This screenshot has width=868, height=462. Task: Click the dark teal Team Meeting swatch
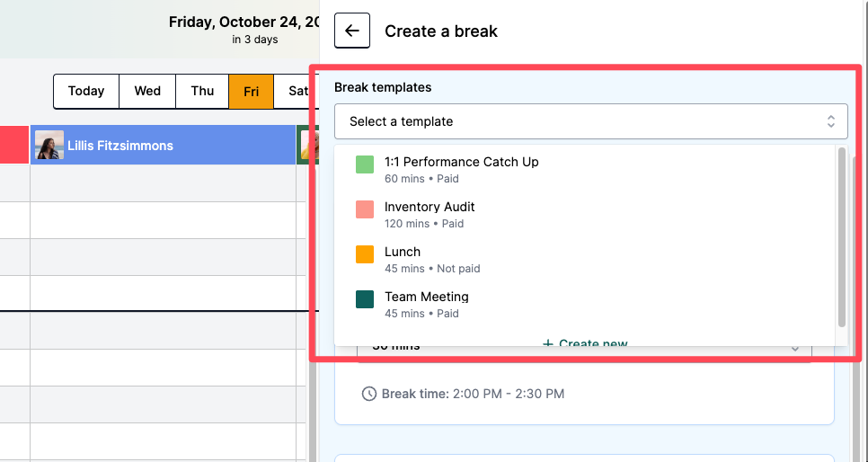365,299
